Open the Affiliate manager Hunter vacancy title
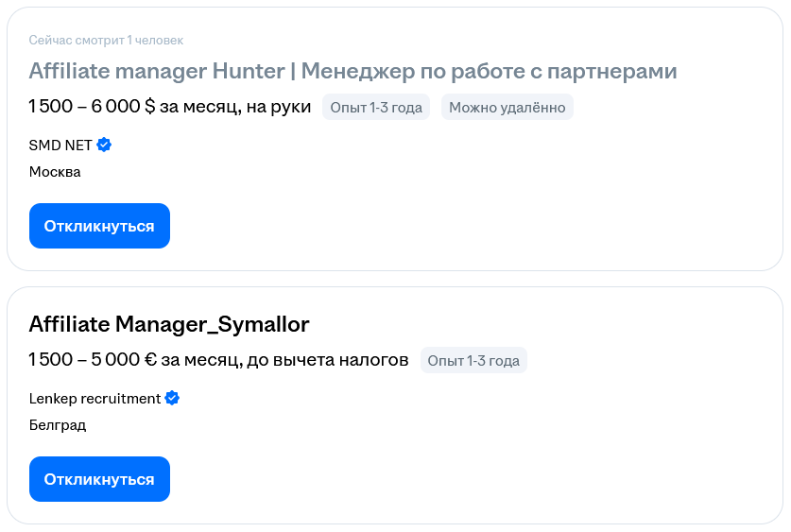Viewport: 791px width, 532px height. coord(353,71)
